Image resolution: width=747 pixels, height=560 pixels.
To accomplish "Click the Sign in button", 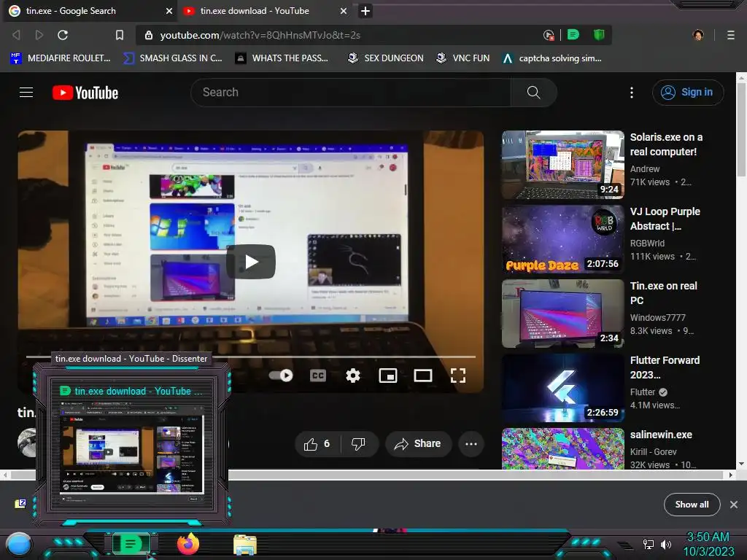I will [x=688, y=93].
